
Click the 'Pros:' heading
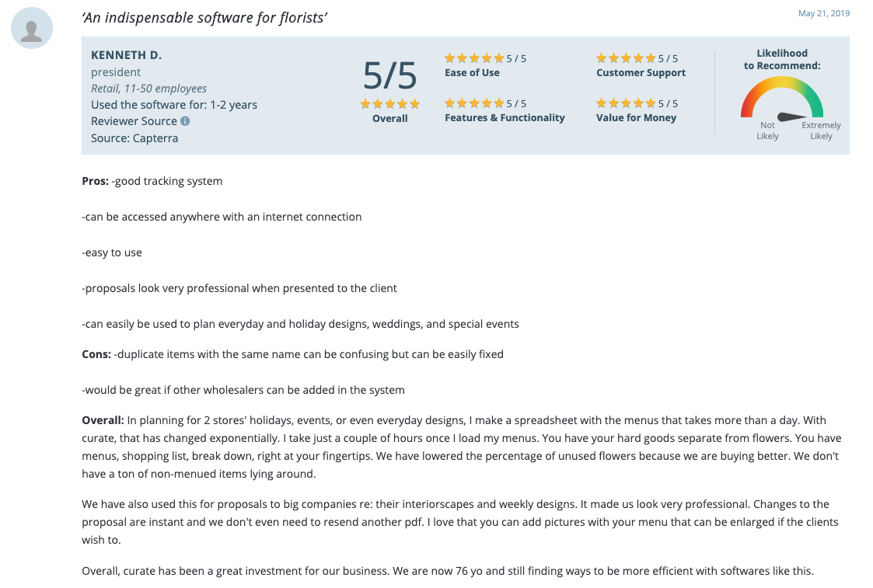[x=96, y=181]
